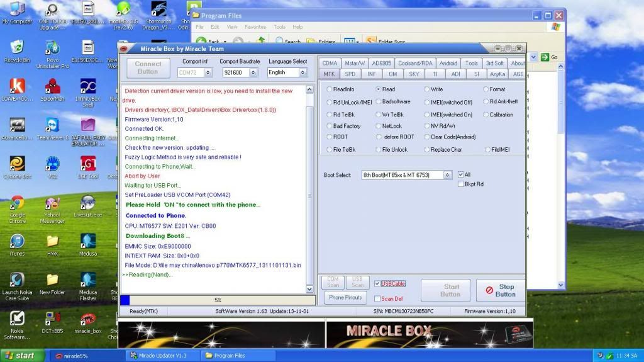Open LGE Tool desktop icon
Viewport: 644px width, 362px height.
pos(88,167)
